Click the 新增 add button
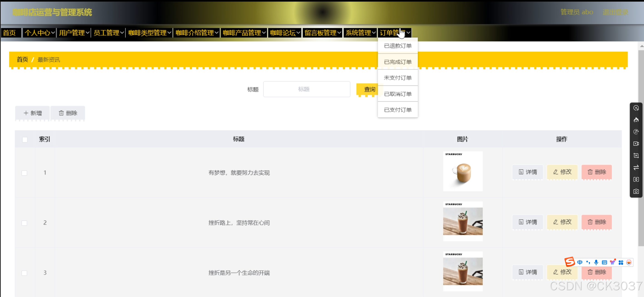Image resolution: width=644 pixels, height=297 pixels. pyautogui.click(x=32, y=113)
